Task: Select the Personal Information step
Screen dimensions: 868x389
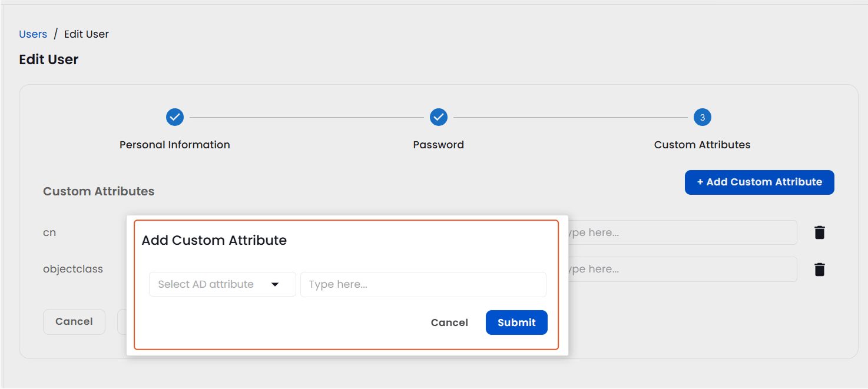Action: click(175, 144)
